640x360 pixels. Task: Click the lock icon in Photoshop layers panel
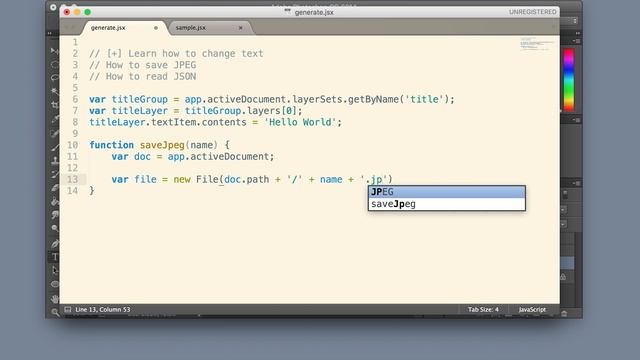pyautogui.click(x=563, y=277)
